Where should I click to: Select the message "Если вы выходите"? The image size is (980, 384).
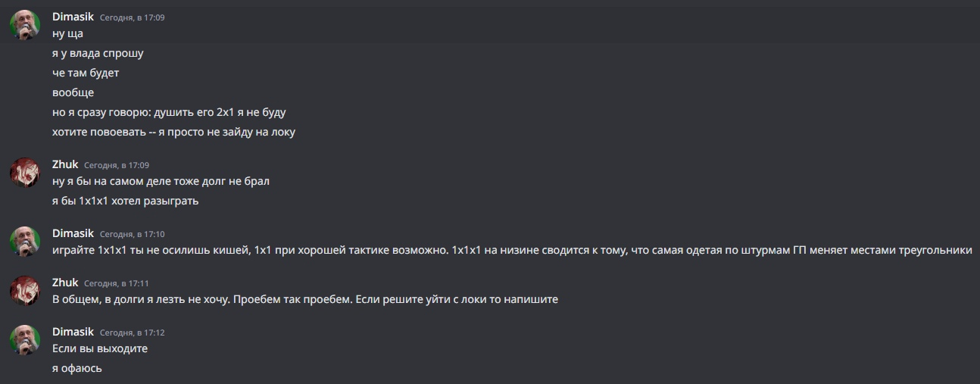click(100, 348)
